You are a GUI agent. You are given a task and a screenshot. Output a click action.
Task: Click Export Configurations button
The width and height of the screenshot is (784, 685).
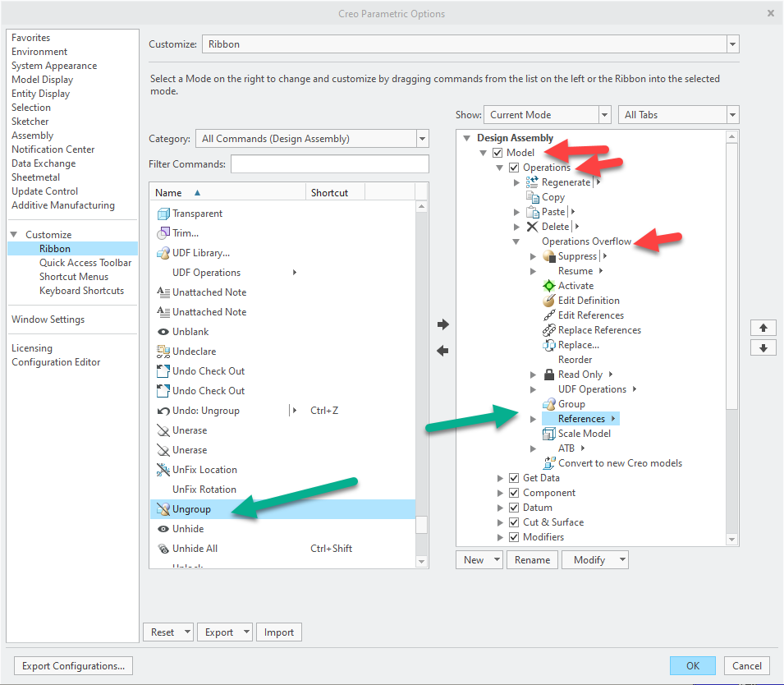pos(74,665)
